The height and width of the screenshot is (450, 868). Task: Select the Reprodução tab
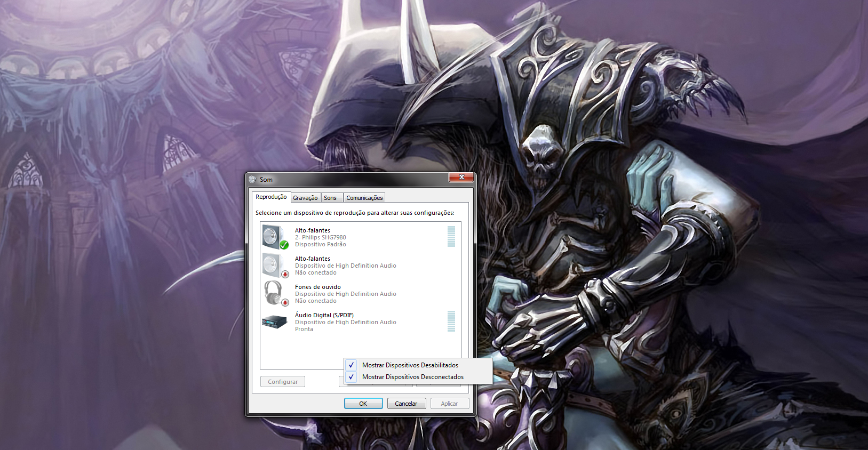point(271,197)
